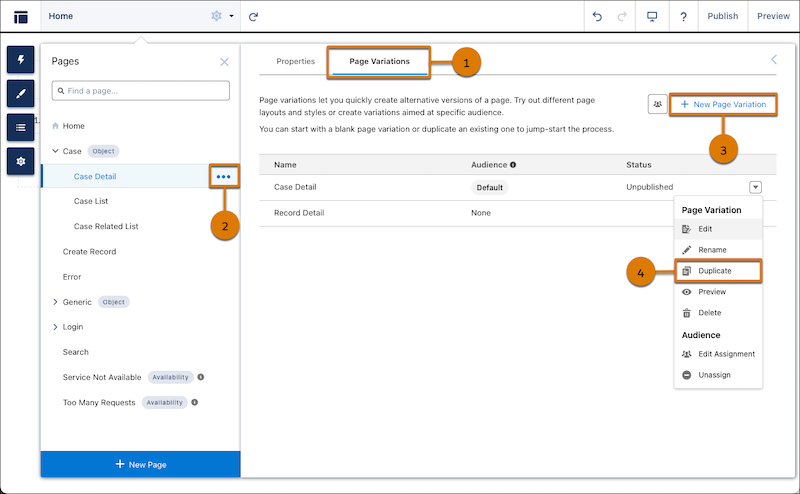This screenshot has height=494, width=800.
Task: Click the New Page Variation button
Action: [723, 104]
